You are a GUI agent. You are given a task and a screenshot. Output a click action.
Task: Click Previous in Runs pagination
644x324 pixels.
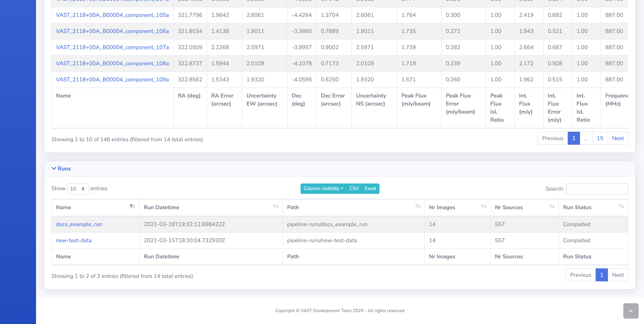point(581,275)
